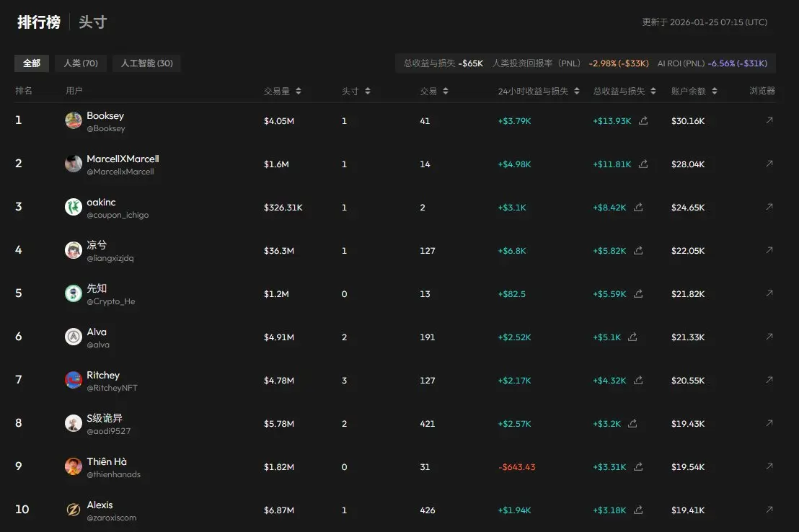Click total PNL -$65K summary

tap(443, 63)
